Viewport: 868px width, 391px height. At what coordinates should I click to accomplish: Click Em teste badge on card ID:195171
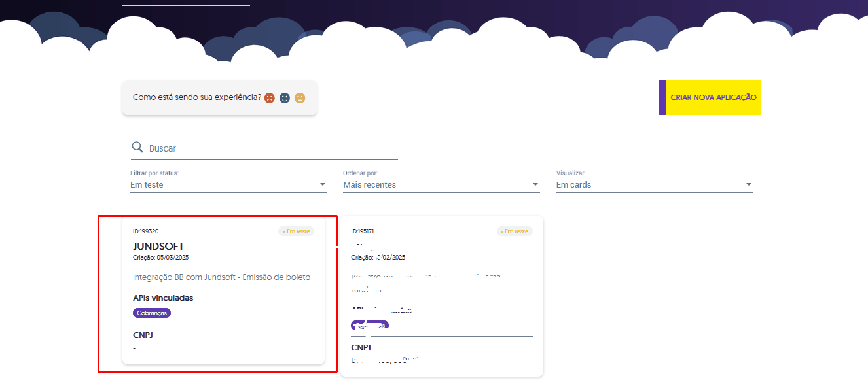[x=515, y=231]
